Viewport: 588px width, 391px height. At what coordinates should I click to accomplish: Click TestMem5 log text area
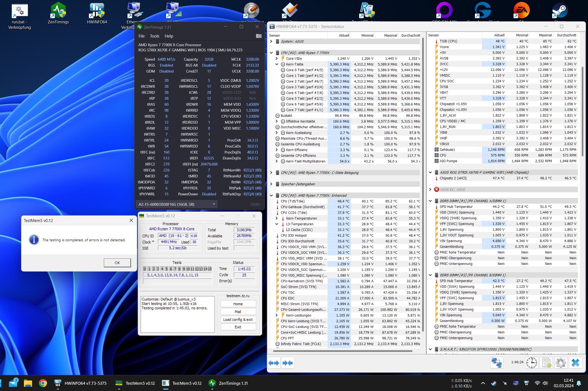[178, 314]
